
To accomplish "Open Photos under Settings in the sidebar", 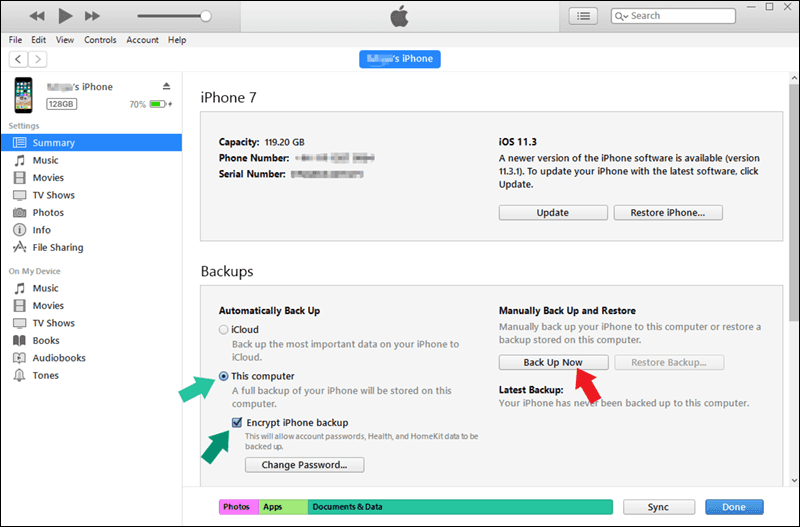I will [x=48, y=212].
